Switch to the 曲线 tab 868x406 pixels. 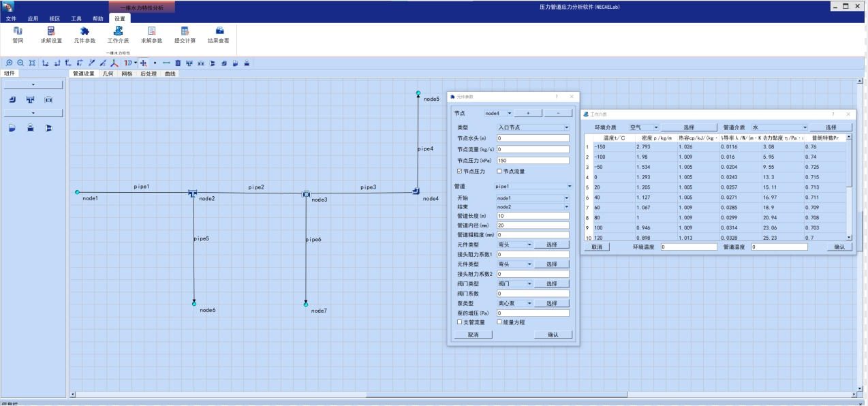click(170, 74)
